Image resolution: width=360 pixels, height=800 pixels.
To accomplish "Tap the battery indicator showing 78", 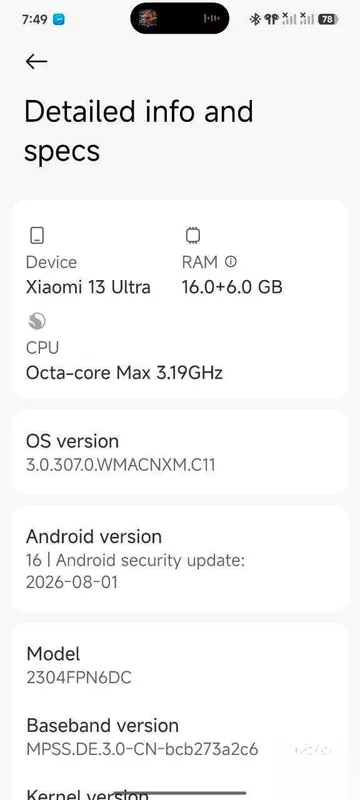I will (x=328, y=19).
